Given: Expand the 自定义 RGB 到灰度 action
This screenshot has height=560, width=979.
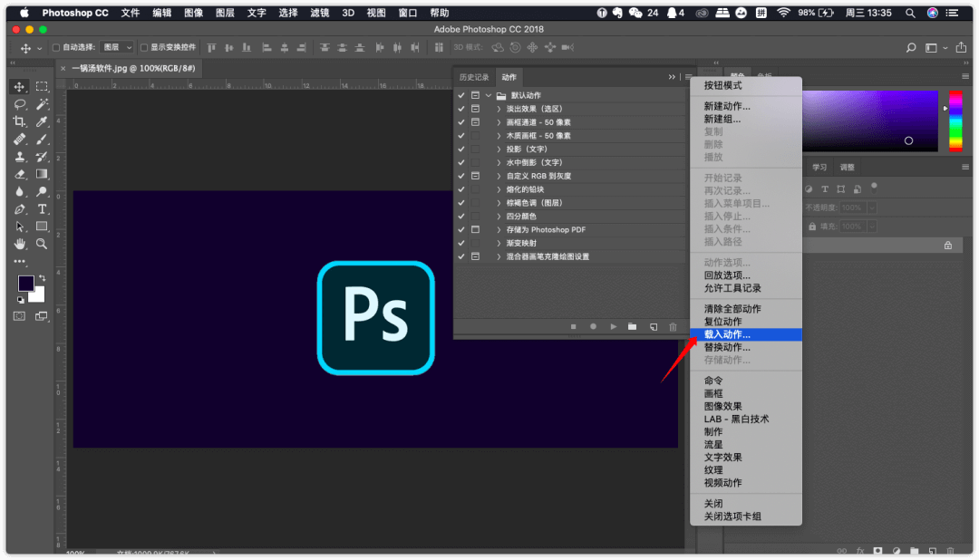Looking at the screenshot, I should (499, 176).
